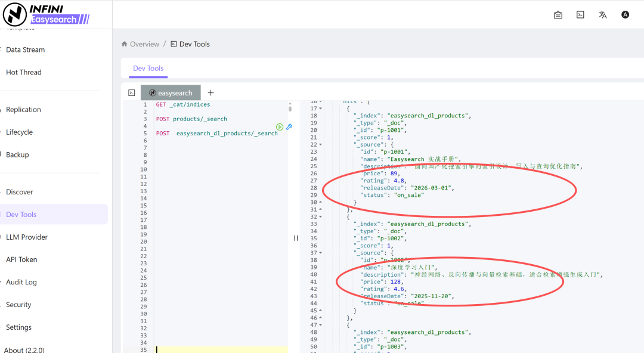
Task: Click the POST easysearch_dl_products/_search line
Action: (x=217, y=134)
